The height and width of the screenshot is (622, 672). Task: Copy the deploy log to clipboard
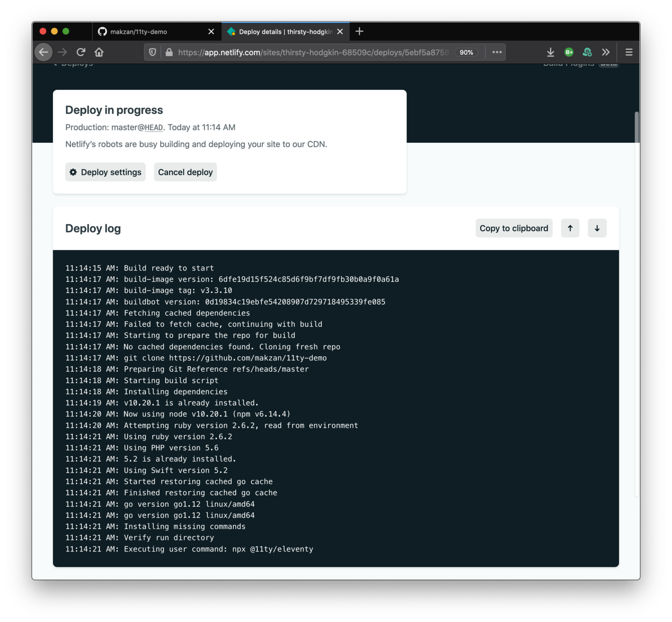coord(514,228)
